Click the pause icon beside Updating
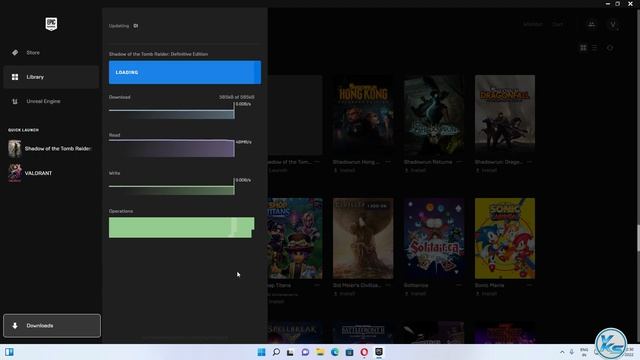 pyautogui.click(x=136, y=26)
